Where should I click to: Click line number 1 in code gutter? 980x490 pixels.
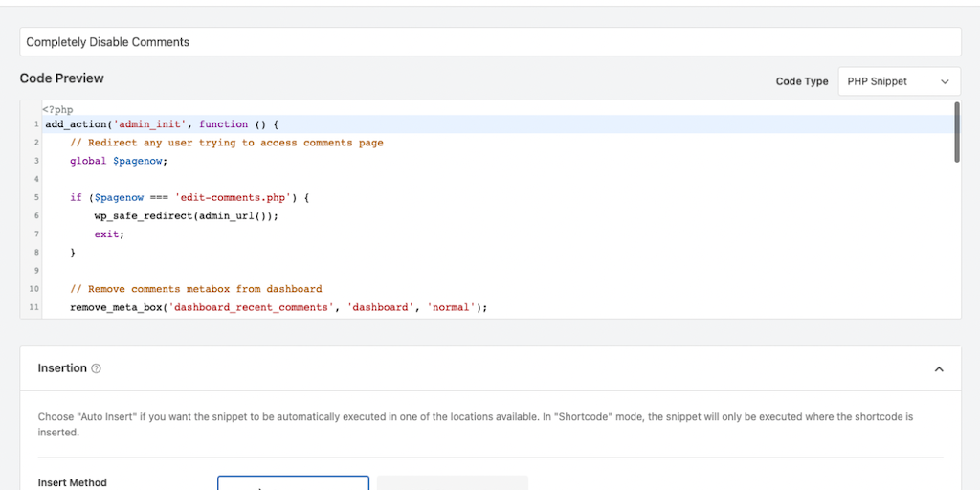[x=35, y=124]
